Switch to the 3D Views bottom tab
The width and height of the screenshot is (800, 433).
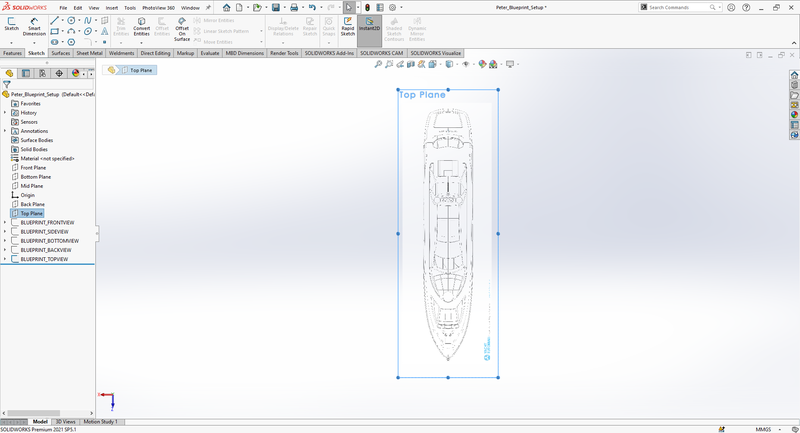(x=65, y=422)
